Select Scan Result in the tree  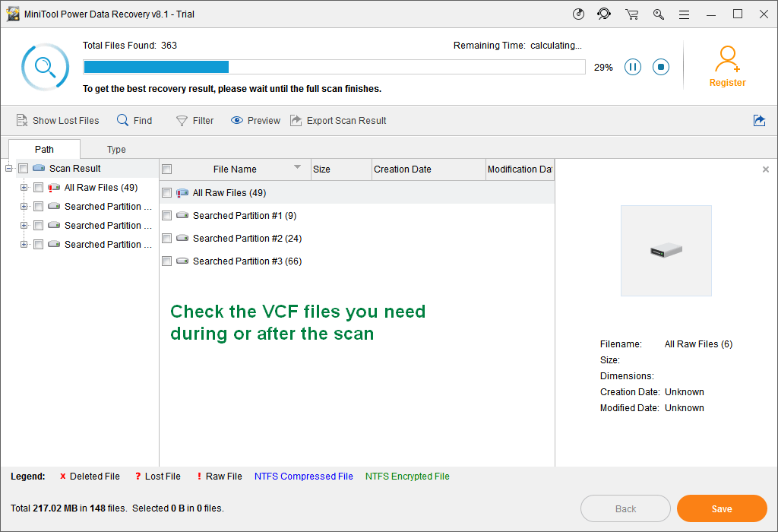click(75, 169)
